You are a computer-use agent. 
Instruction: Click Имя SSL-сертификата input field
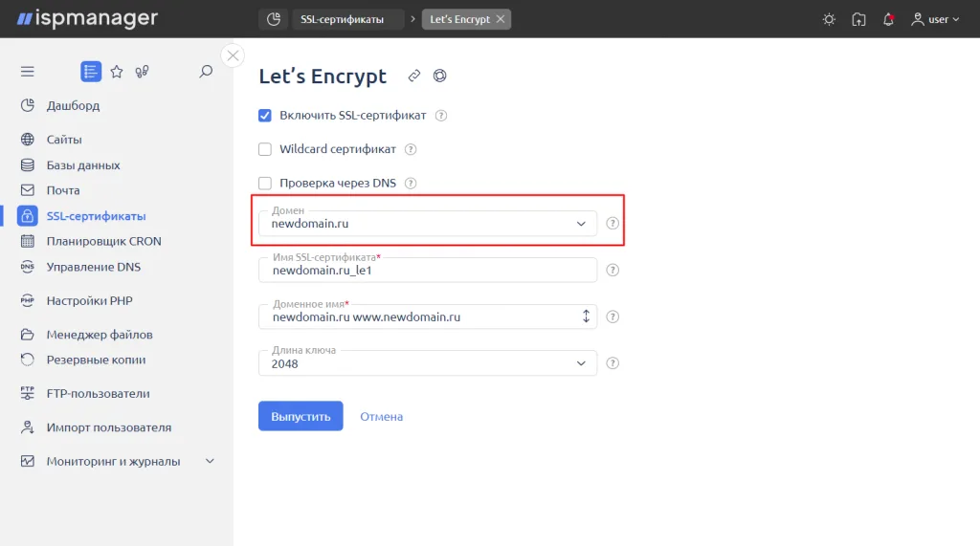(428, 270)
